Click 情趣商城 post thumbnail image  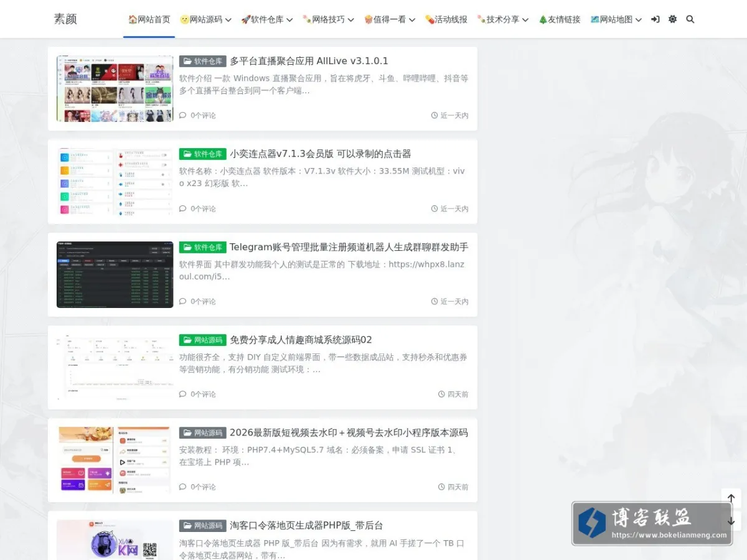115,367
